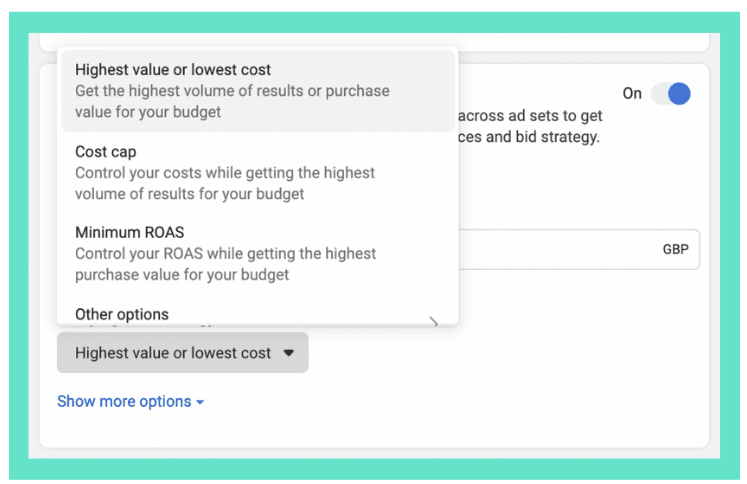Click the GBP currency label
747x484 pixels.
[x=675, y=250]
